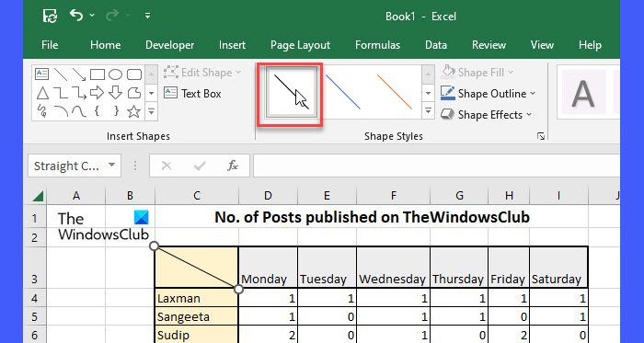Select the Freeform closed shape tool
This screenshot has width=644, height=343.
point(134,93)
